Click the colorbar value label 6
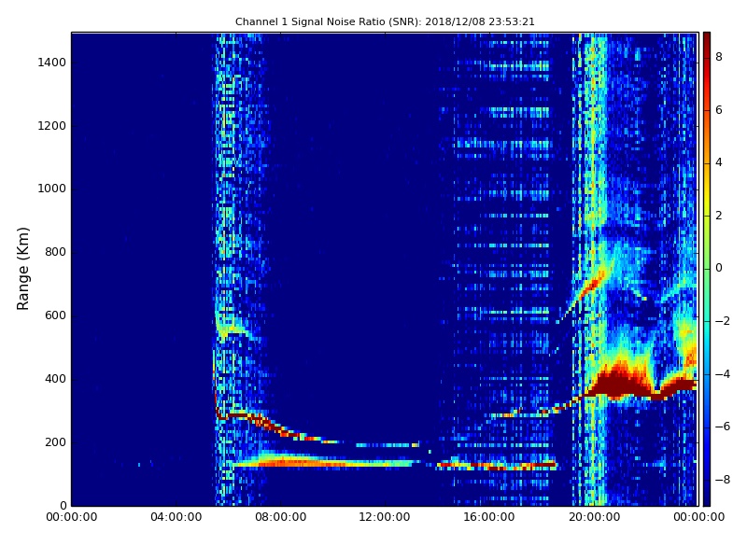This screenshot has width=747, height=560. [719, 110]
